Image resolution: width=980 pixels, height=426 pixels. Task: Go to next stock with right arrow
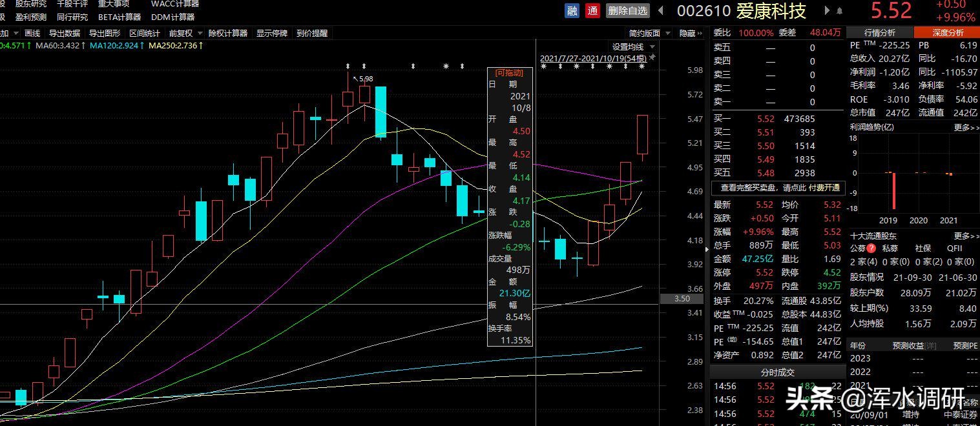827,10
